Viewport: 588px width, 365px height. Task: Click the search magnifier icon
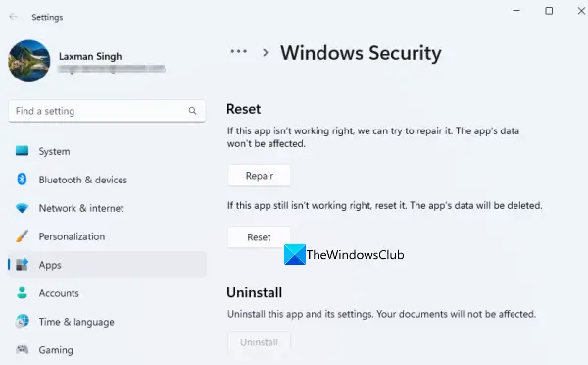click(x=192, y=111)
